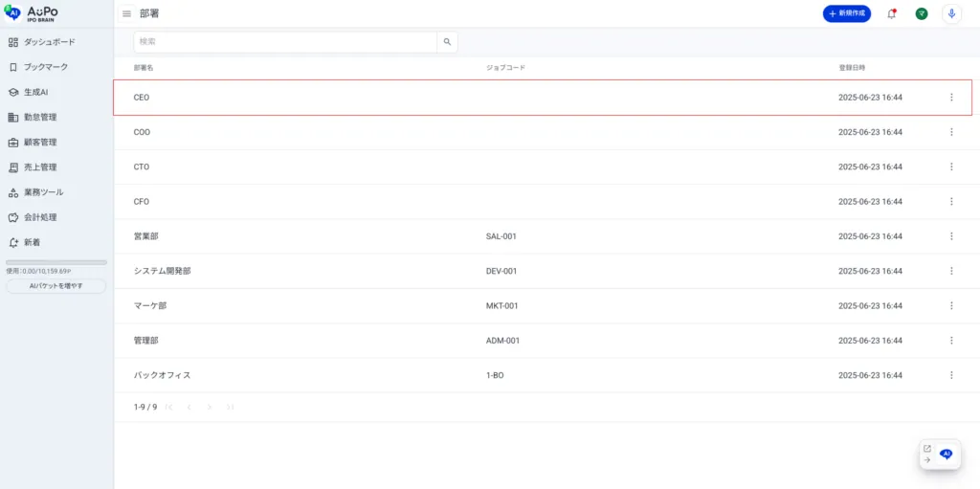Image resolution: width=980 pixels, height=489 pixels.
Task: Open the green user avatar menu
Action: coord(922,13)
